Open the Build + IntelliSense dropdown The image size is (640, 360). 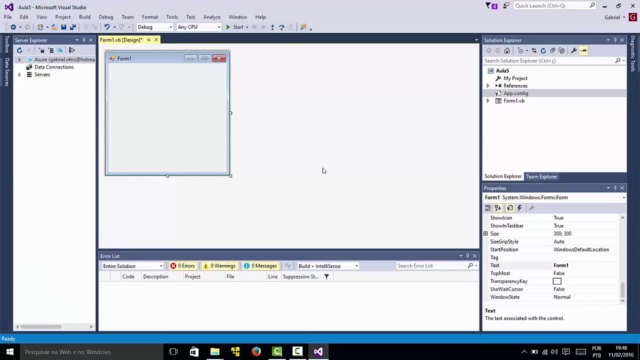(x=328, y=266)
